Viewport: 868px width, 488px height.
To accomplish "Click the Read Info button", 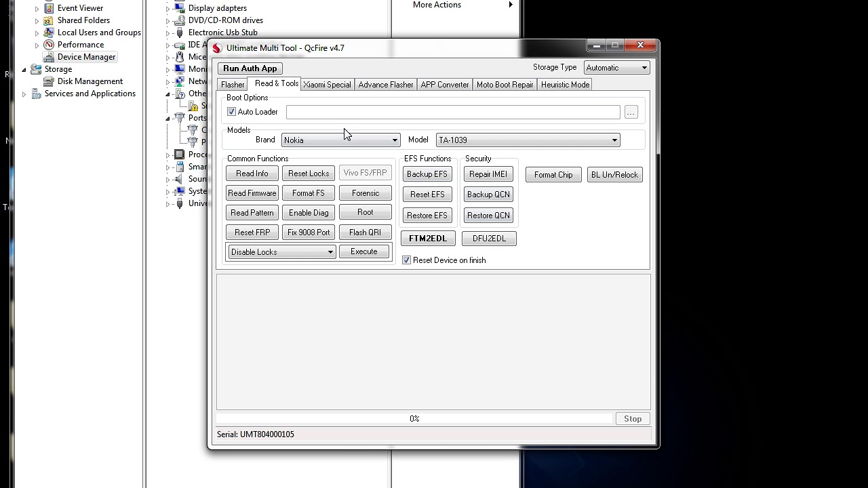I will 252,174.
